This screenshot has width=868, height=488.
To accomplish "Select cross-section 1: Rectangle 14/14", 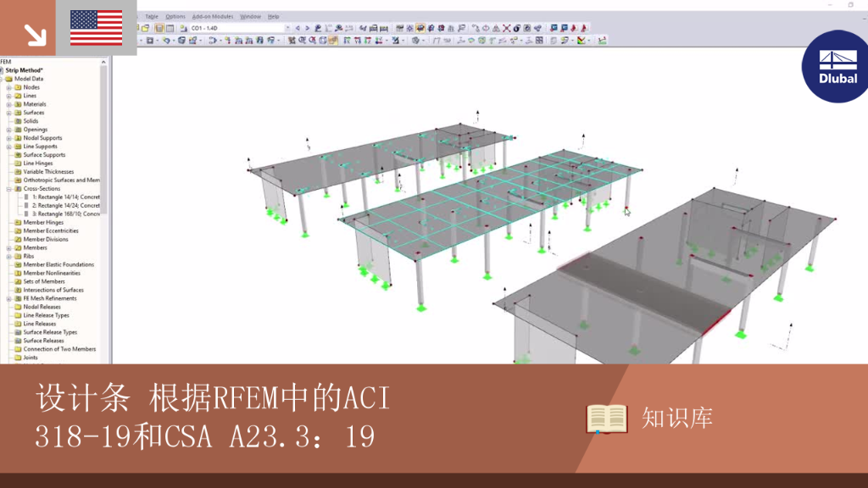I will (x=66, y=197).
